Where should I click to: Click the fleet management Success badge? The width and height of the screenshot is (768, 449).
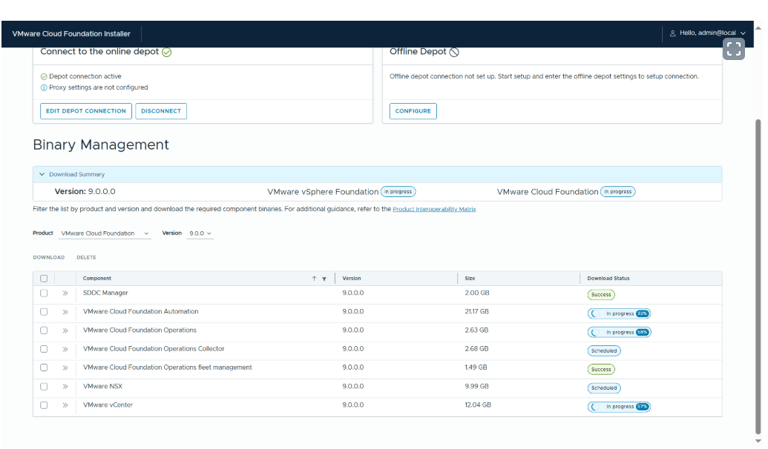pyautogui.click(x=601, y=370)
